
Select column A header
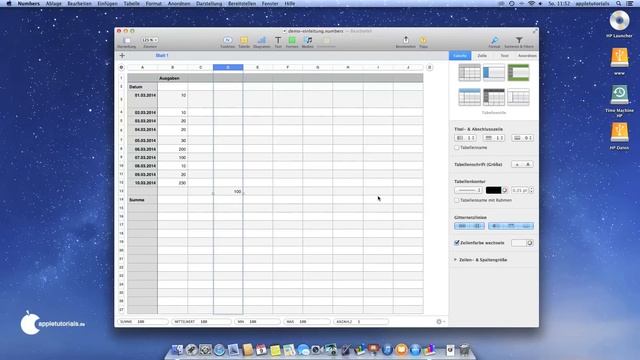[x=142, y=67]
